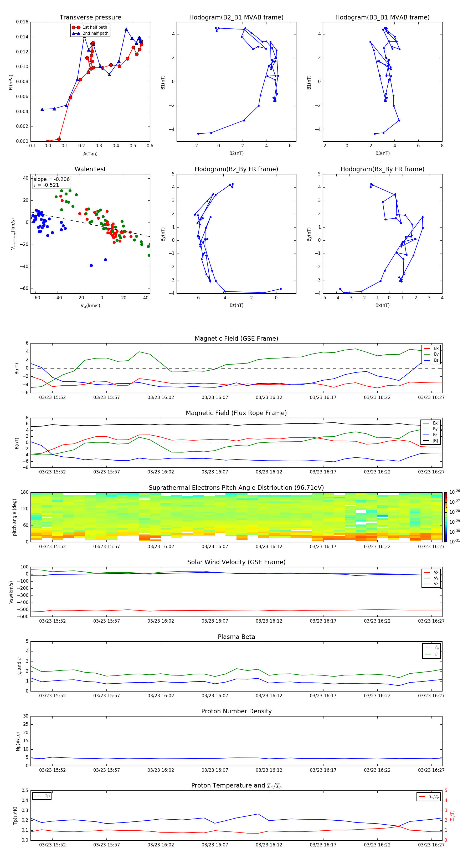Select the 'r = -0.521' annotation
Image resolution: width=473 pixels, height=868 pixels.
tap(47, 185)
